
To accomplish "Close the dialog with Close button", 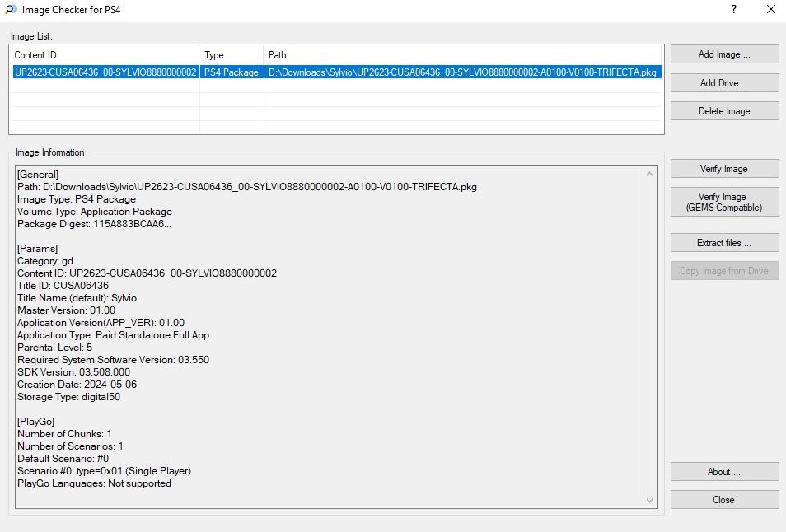I will coord(724,500).
